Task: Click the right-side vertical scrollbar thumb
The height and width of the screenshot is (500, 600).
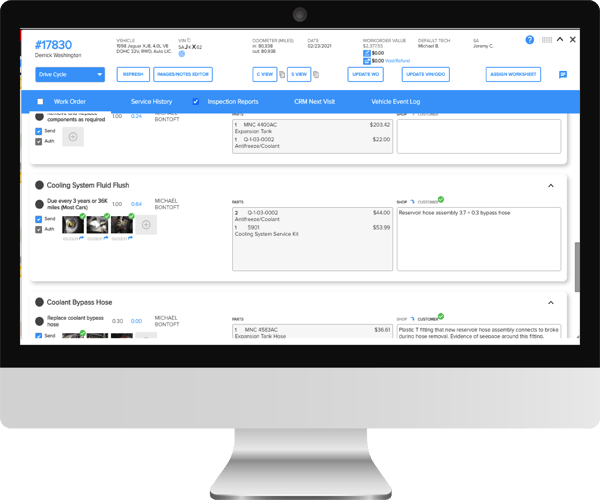Action: point(577,267)
